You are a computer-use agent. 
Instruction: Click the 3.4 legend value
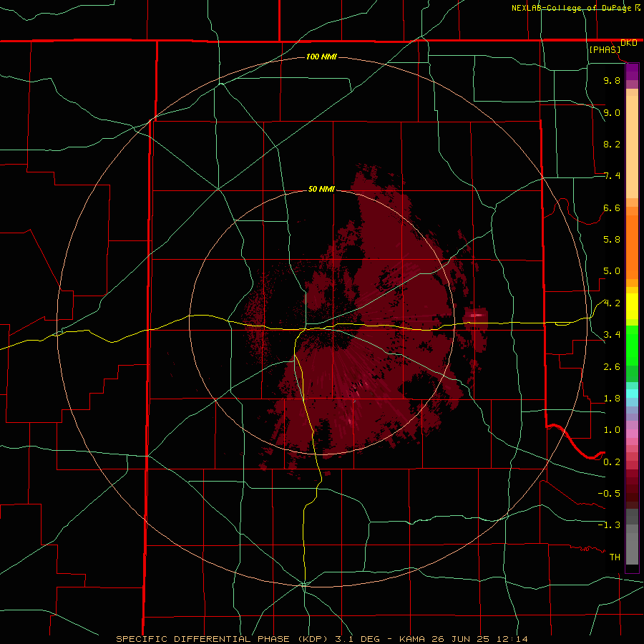[612, 335]
